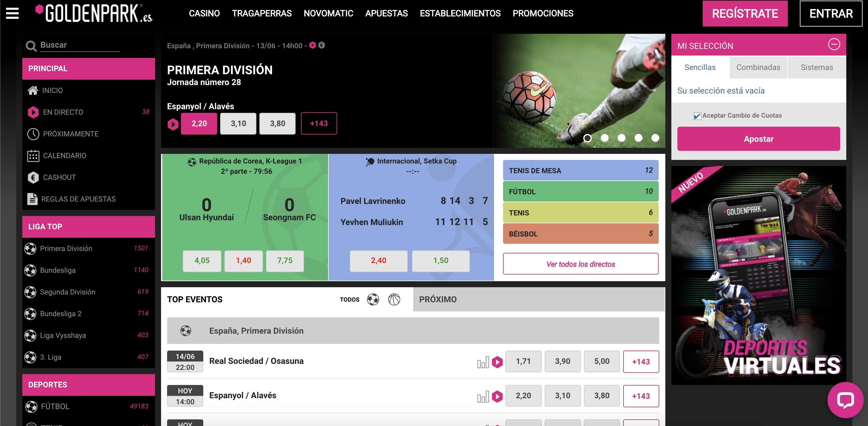The height and width of the screenshot is (426, 868).
Task: Filter top events by football icon
Action: tap(373, 299)
